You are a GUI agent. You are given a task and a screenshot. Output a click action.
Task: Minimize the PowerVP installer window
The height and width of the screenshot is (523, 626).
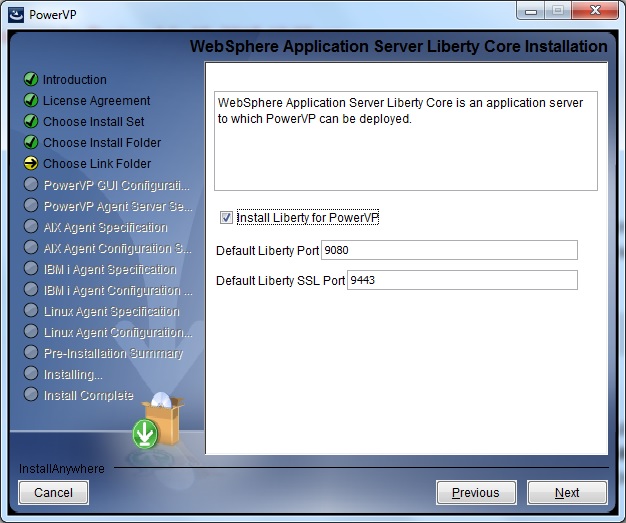[x=531, y=11]
